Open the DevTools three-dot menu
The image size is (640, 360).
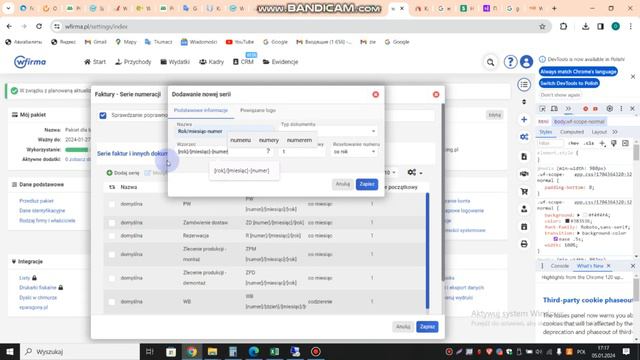tap(621, 109)
